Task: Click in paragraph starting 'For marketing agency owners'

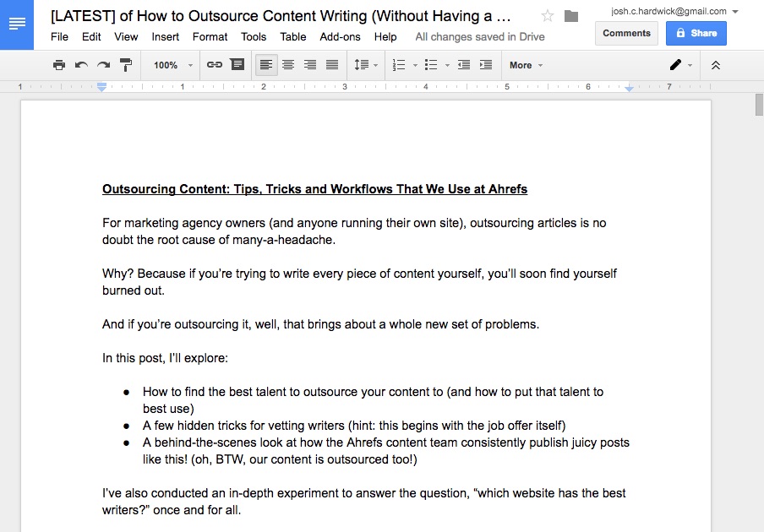Action: 354,231
